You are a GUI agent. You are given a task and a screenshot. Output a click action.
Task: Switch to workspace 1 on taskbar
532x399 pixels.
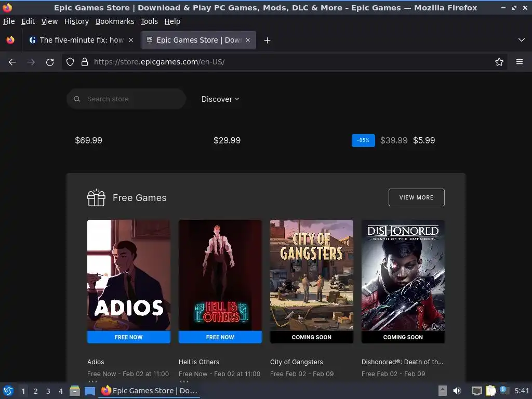coord(23,391)
